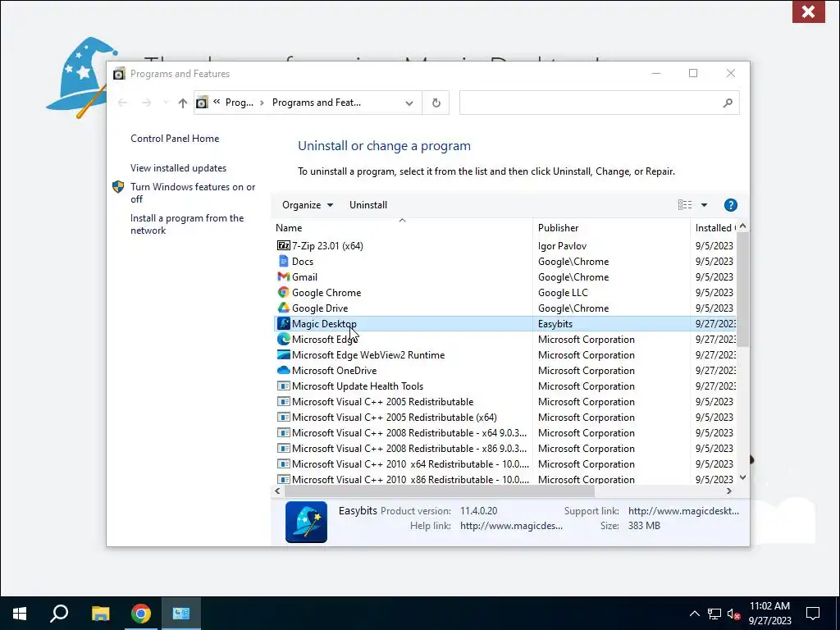Click the forward navigation arrow

coord(146,103)
